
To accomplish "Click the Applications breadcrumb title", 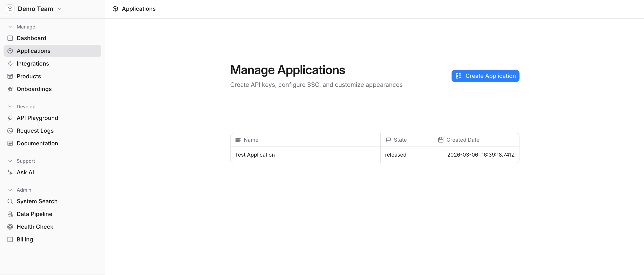I will click(x=139, y=9).
